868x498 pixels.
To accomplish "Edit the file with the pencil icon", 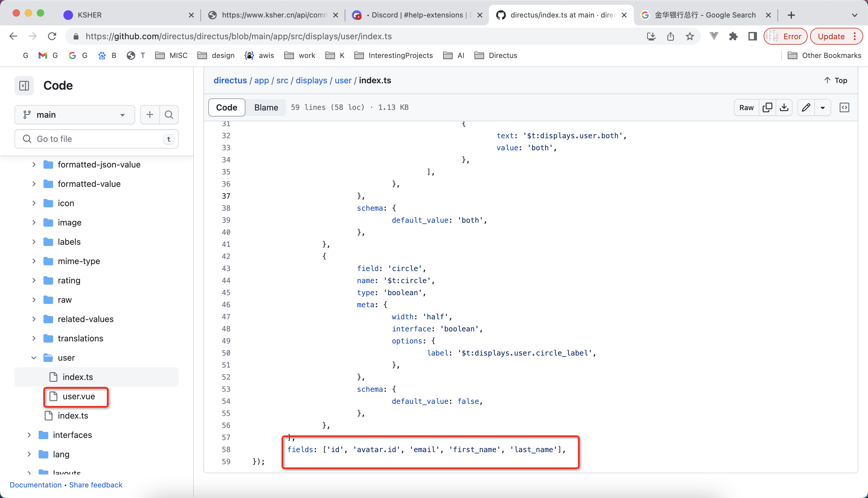I will point(806,107).
